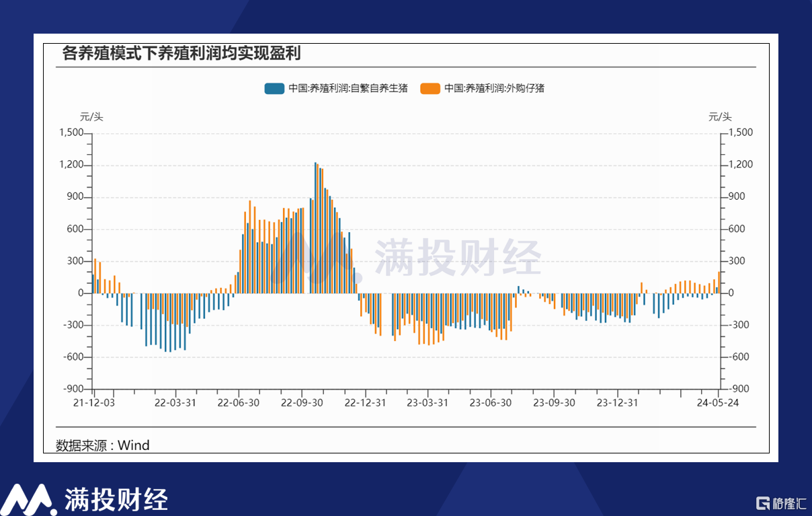
Task: Click the orange legend swatch for 外购仔猪
Action: [x=430, y=88]
